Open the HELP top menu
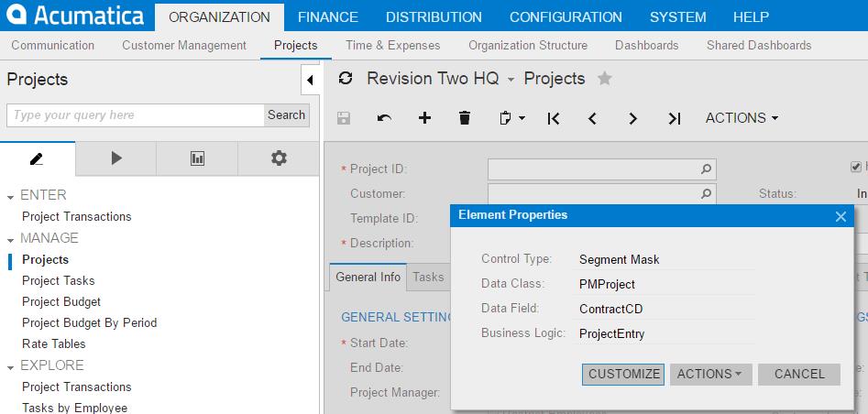Image resolution: width=868 pixels, height=414 pixels. pyautogui.click(x=751, y=17)
